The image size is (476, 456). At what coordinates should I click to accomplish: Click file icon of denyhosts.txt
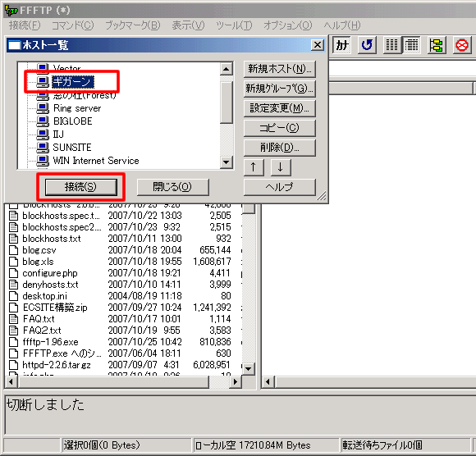pyautogui.click(x=13, y=285)
